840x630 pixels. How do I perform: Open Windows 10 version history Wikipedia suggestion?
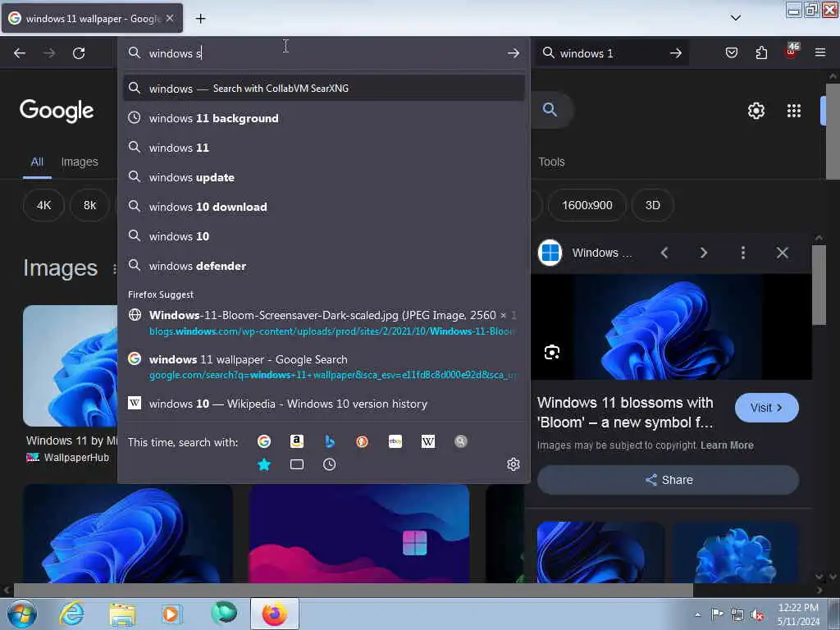coord(323,404)
